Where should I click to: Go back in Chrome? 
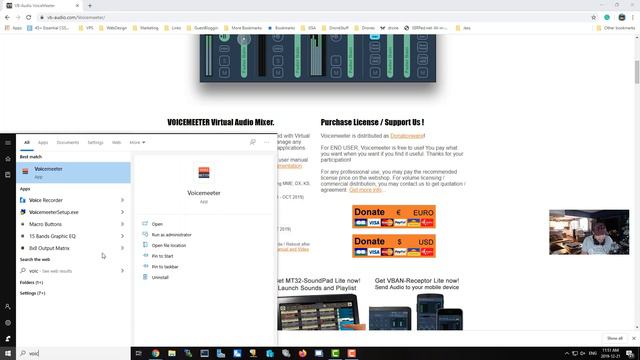7,18
